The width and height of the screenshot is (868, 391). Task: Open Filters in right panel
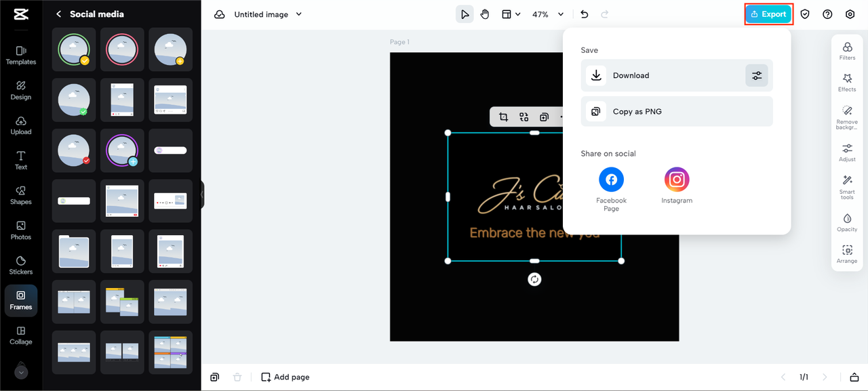847,52
